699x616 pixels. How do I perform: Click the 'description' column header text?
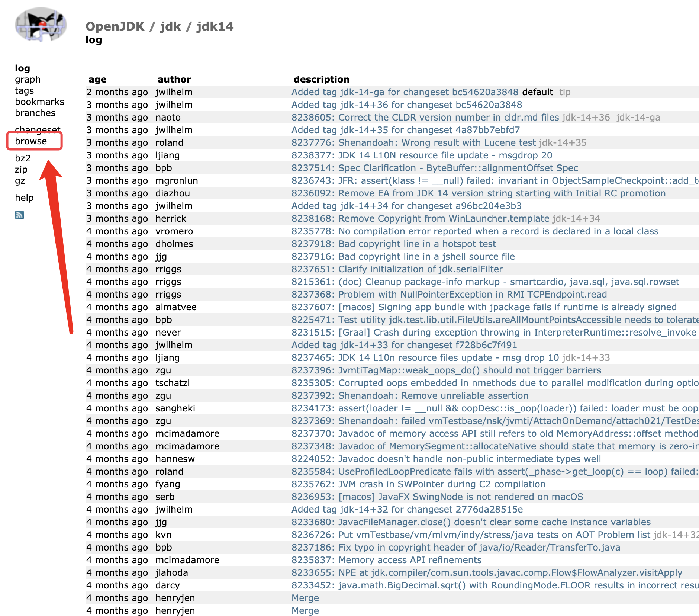click(x=321, y=80)
